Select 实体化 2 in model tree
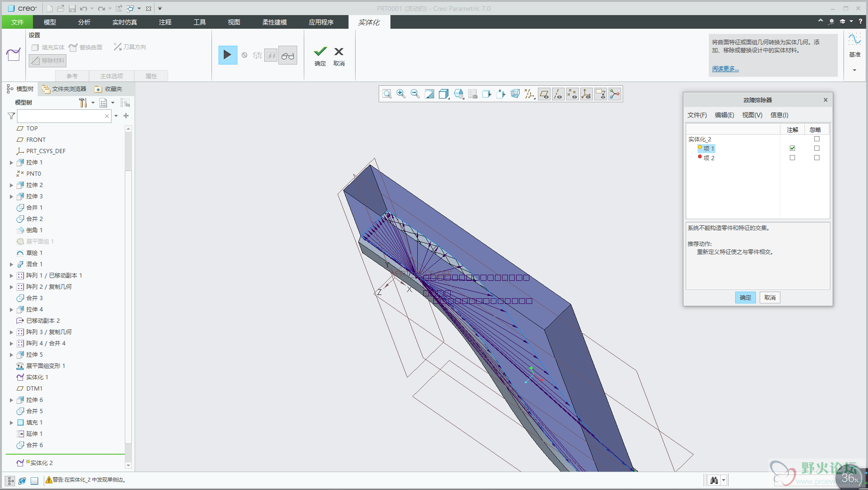 (x=41, y=463)
